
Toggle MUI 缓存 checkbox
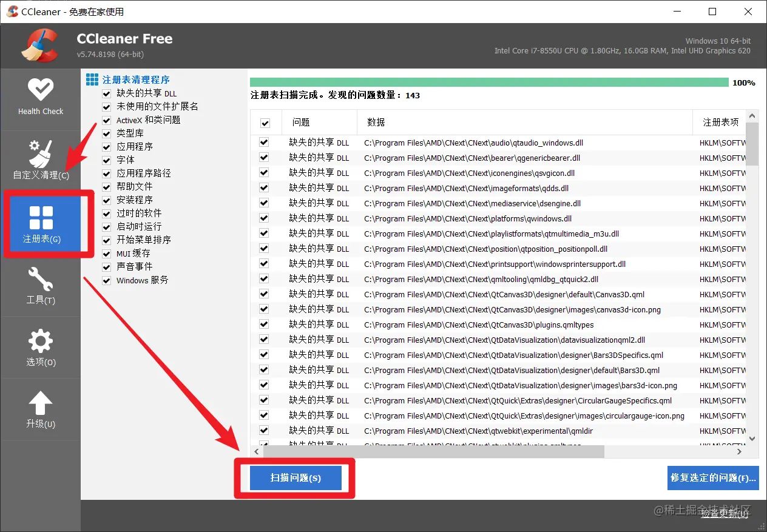[107, 254]
